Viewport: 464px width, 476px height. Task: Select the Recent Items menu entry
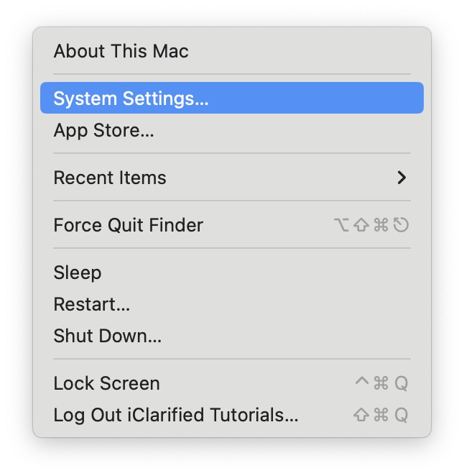[110, 178]
